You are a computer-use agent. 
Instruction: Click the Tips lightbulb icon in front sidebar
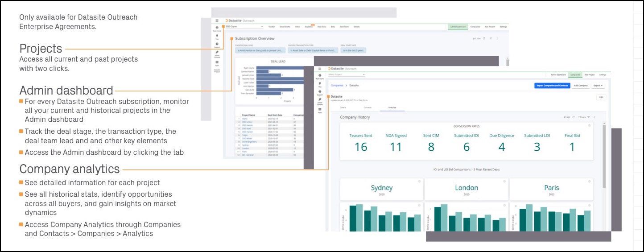point(320,83)
